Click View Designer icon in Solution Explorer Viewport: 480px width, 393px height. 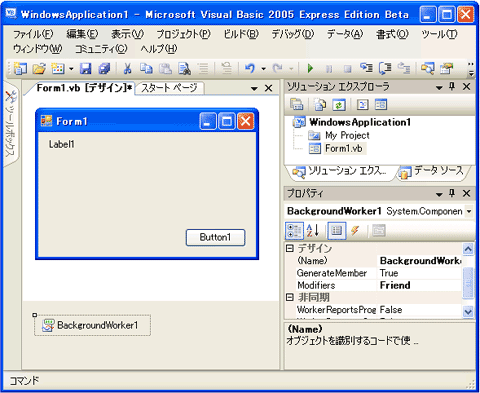[381, 105]
